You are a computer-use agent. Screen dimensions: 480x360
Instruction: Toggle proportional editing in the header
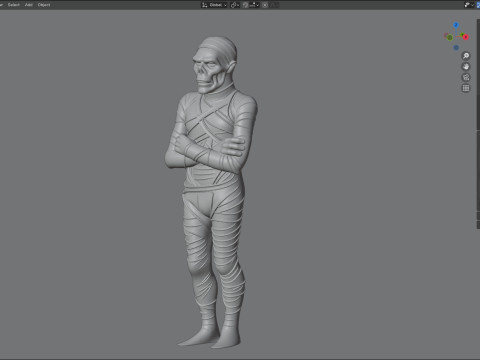point(265,5)
